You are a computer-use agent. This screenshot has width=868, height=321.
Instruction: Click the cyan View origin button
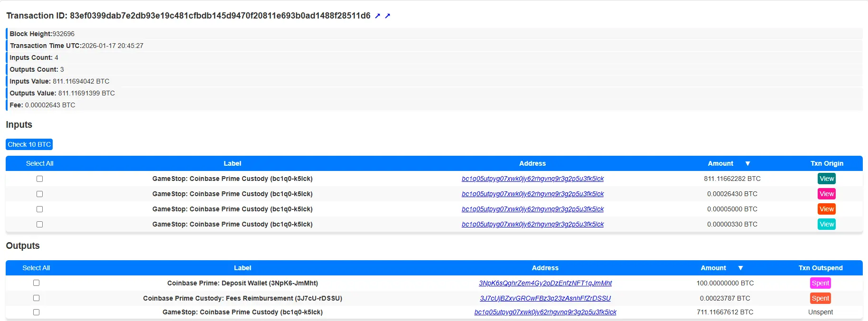(826, 224)
